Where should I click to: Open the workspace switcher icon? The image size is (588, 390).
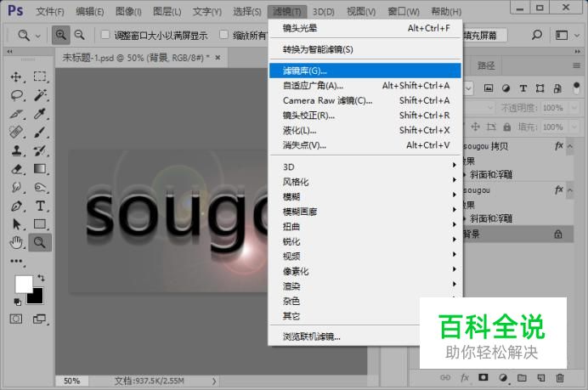tap(562, 35)
